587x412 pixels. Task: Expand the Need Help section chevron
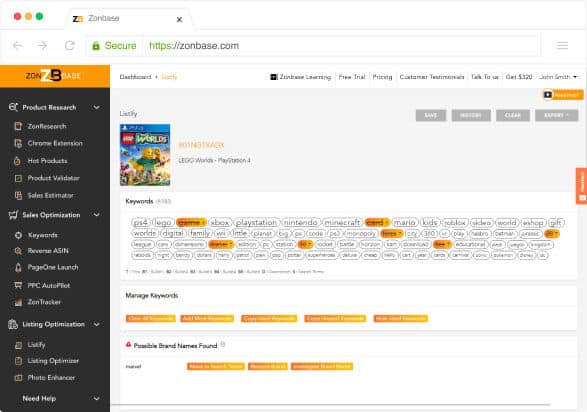[97, 399]
